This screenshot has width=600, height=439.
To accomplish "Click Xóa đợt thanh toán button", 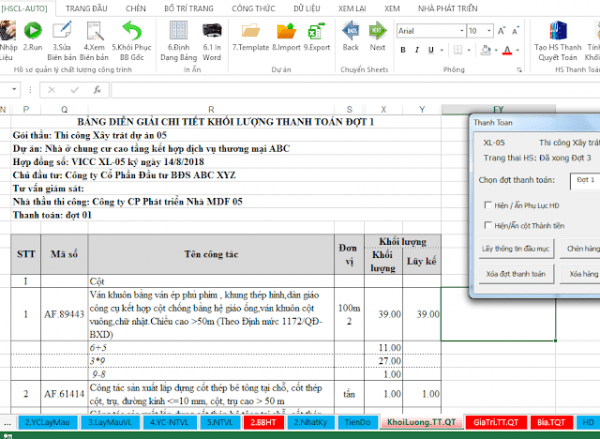I will [x=514, y=272].
